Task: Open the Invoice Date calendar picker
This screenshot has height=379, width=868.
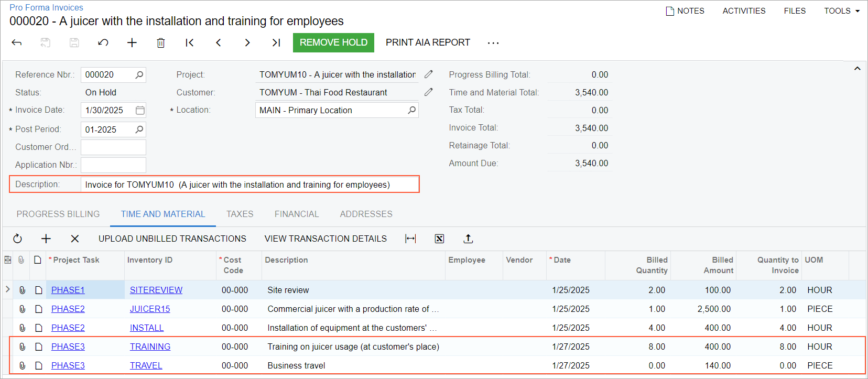Action: [140, 110]
